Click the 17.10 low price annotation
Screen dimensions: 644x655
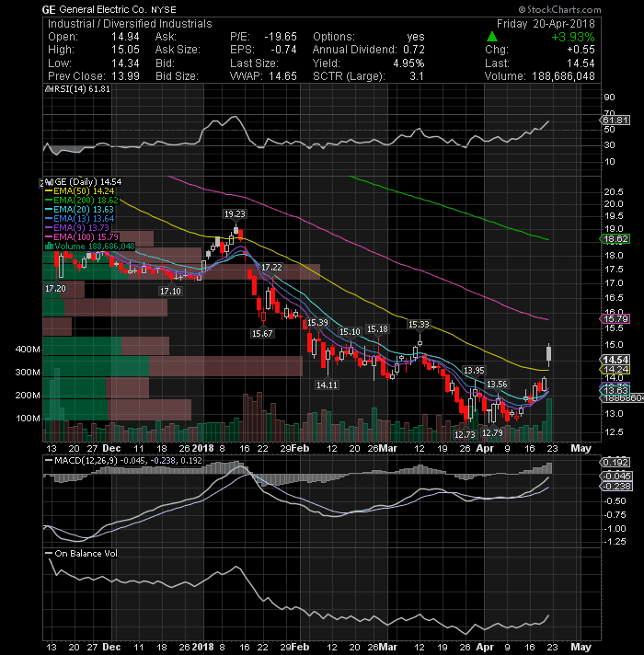coord(170,291)
